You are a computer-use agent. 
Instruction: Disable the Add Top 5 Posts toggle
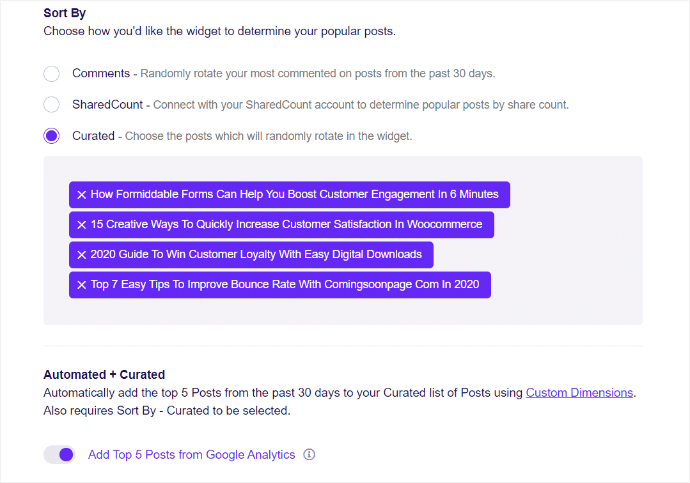[x=59, y=454]
